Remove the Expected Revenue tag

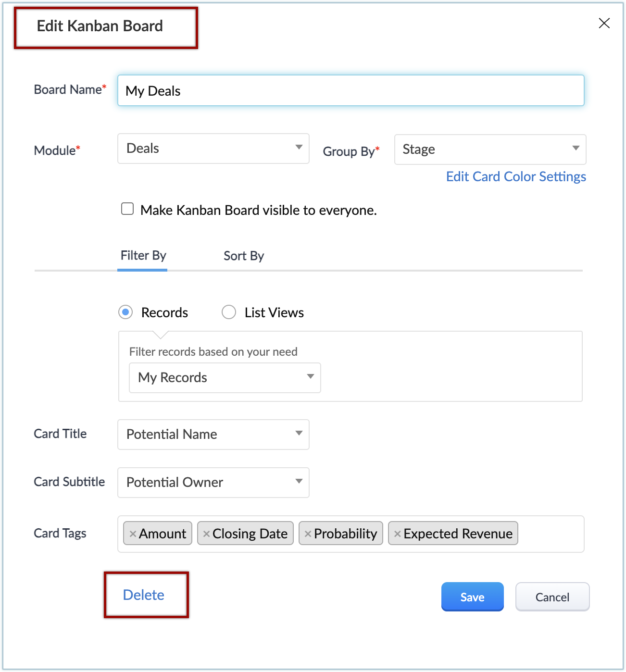[x=397, y=534]
